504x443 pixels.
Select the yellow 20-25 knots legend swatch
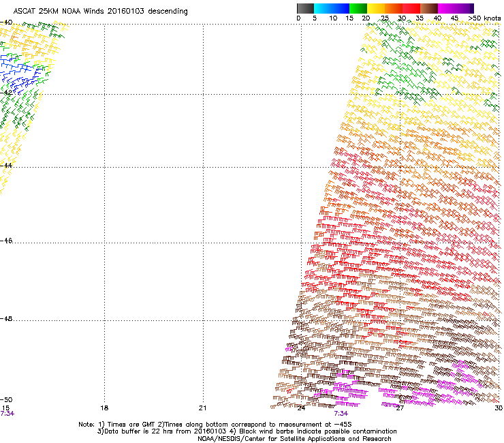[376, 8]
